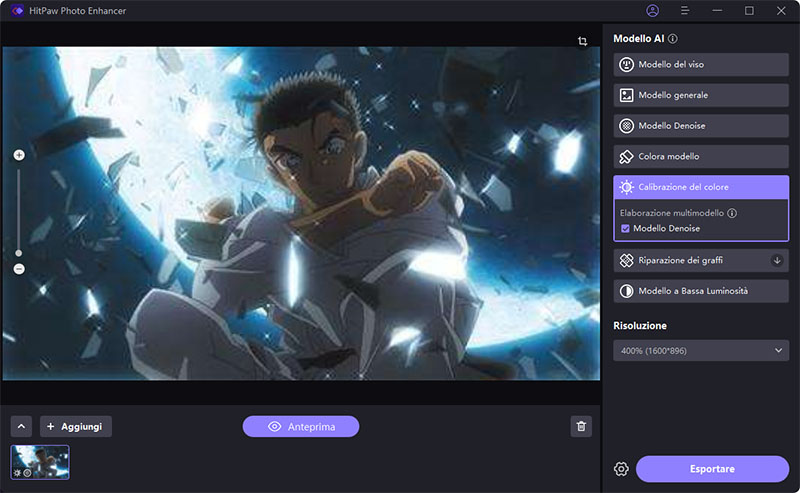Click the Esportare button
This screenshot has width=800, height=493.
coord(712,469)
